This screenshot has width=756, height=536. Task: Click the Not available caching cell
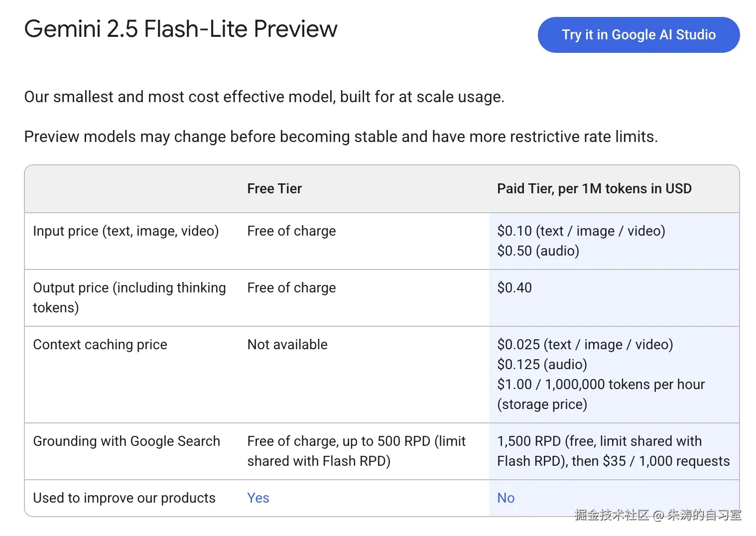(287, 345)
